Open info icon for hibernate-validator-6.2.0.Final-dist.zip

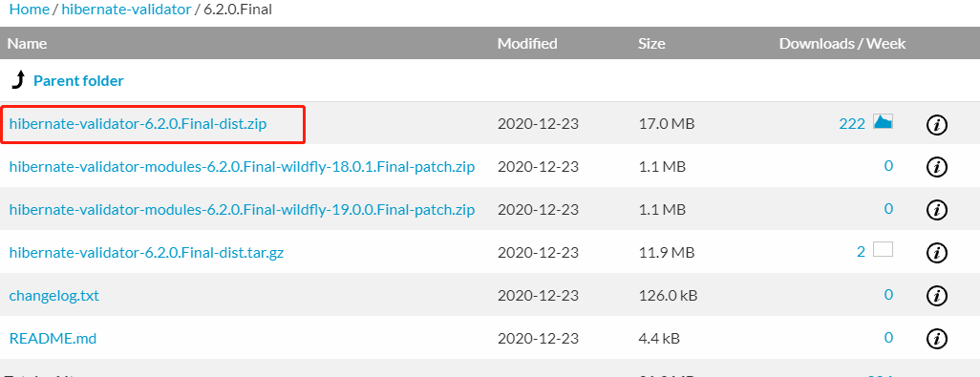tap(936, 125)
